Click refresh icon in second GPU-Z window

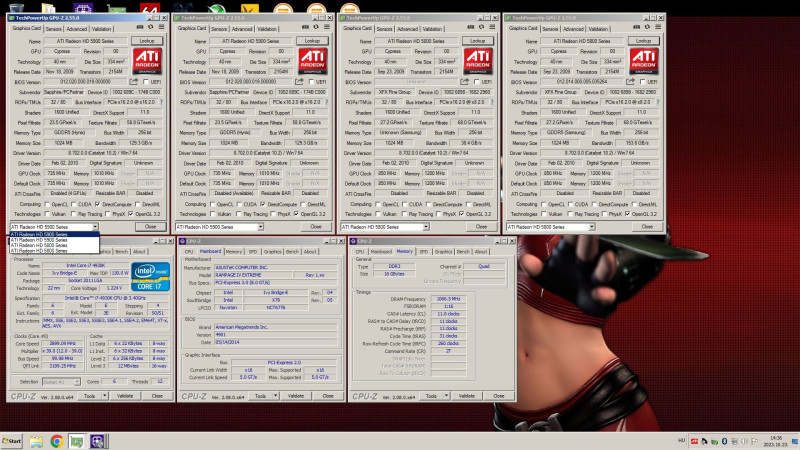coord(316,27)
